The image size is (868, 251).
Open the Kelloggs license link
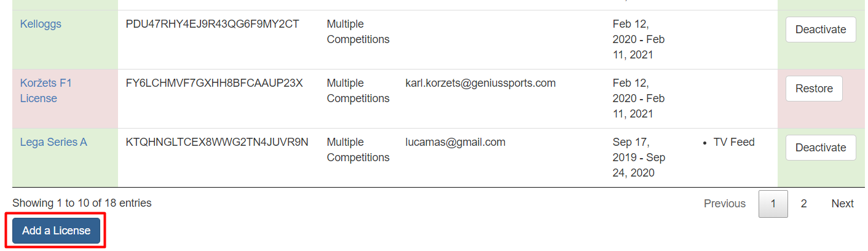coord(41,24)
